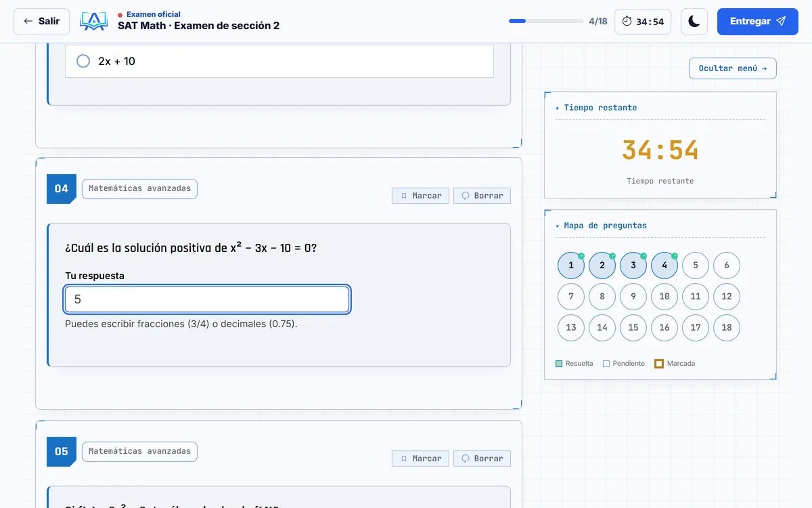This screenshot has width=812, height=508.
Task: Click the Matemáticas avanzadas tag on question 04
Action: [139, 189]
